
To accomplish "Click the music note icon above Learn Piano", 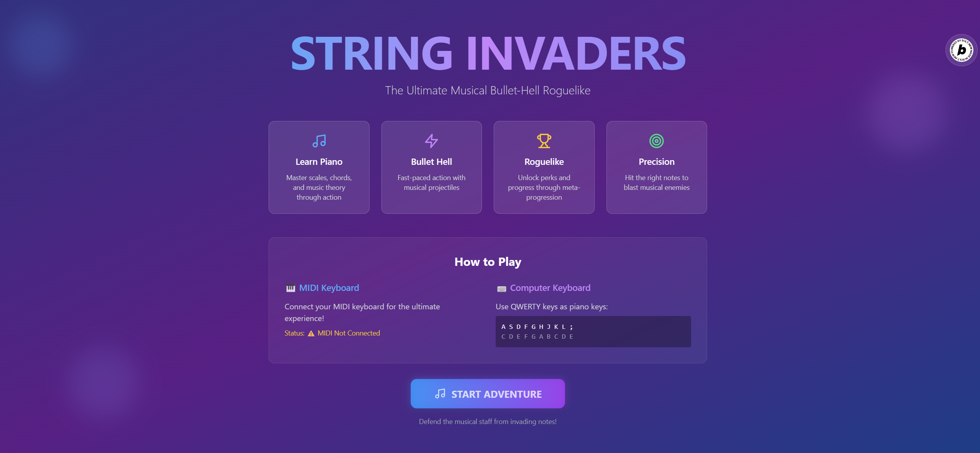I will (319, 141).
